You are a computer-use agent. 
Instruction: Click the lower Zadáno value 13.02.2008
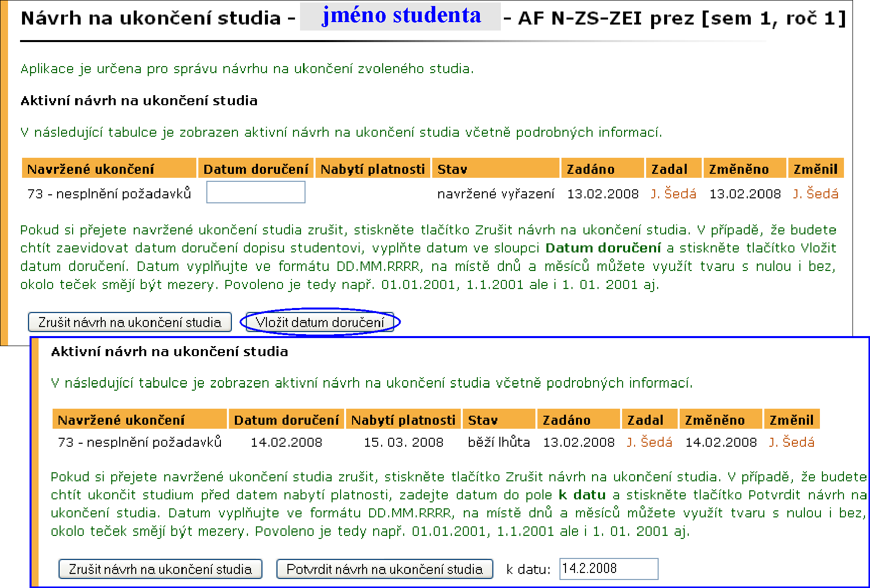pos(578,442)
